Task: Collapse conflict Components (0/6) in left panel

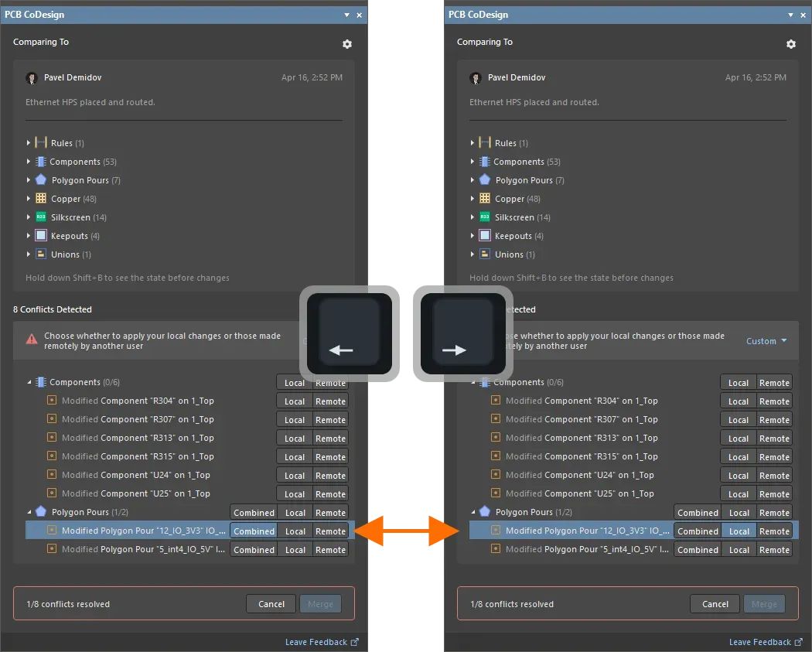Action: point(29,382)
